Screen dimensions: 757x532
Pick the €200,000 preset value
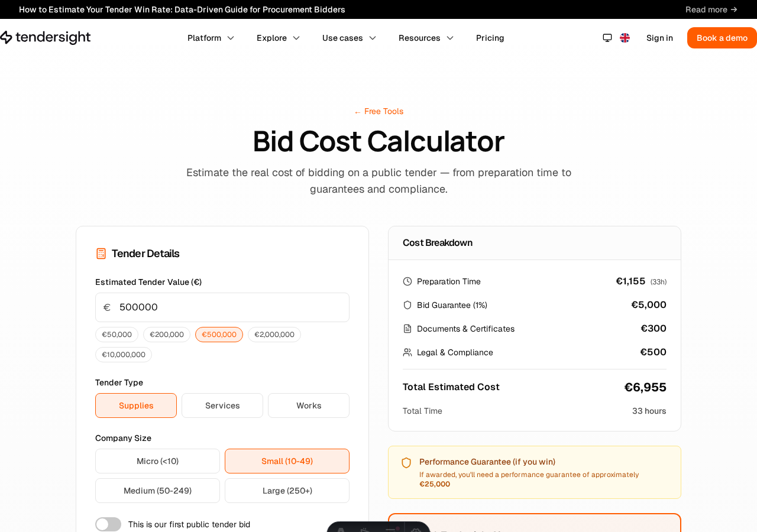click(167, 335)
